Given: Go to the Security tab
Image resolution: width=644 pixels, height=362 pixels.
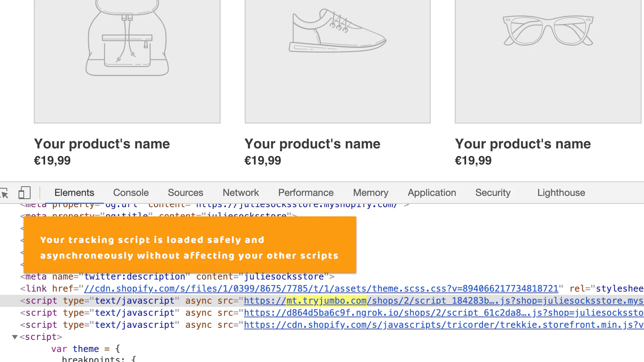Looking at the screenshot, I should (x=493, y=193).
